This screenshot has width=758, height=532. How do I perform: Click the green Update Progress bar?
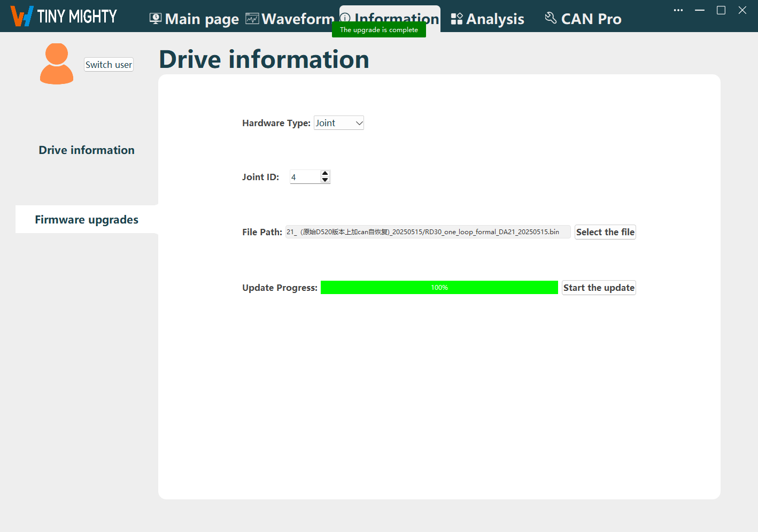click(x=439, y=288)
